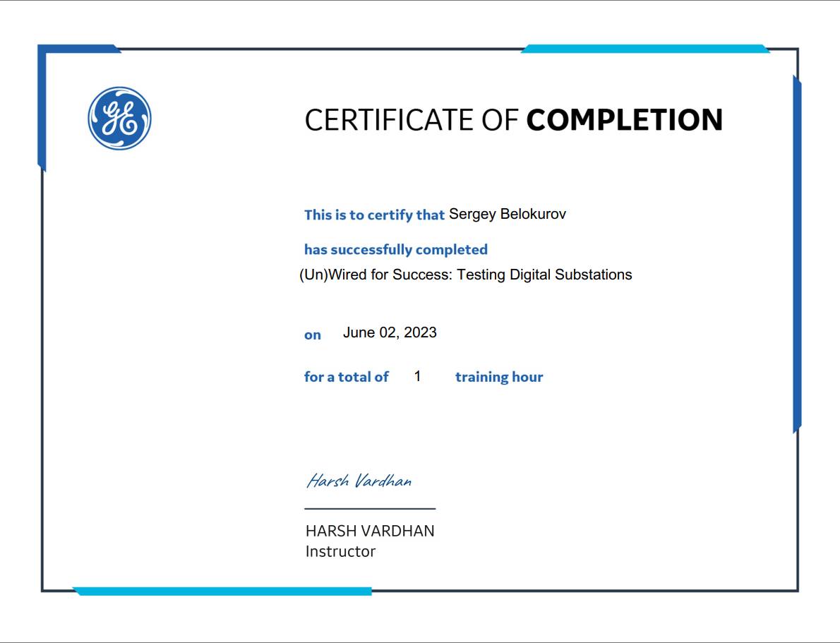The width and height of the screenshot is (840, 643).
Task: Click the handwritten Harsh Vardhan signature
Action: (x=359, y=481)
